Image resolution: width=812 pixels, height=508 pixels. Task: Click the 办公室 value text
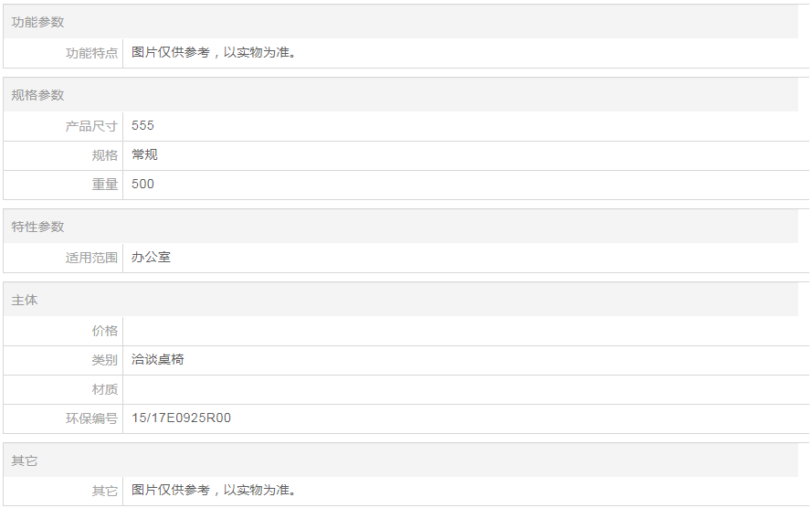151,258
